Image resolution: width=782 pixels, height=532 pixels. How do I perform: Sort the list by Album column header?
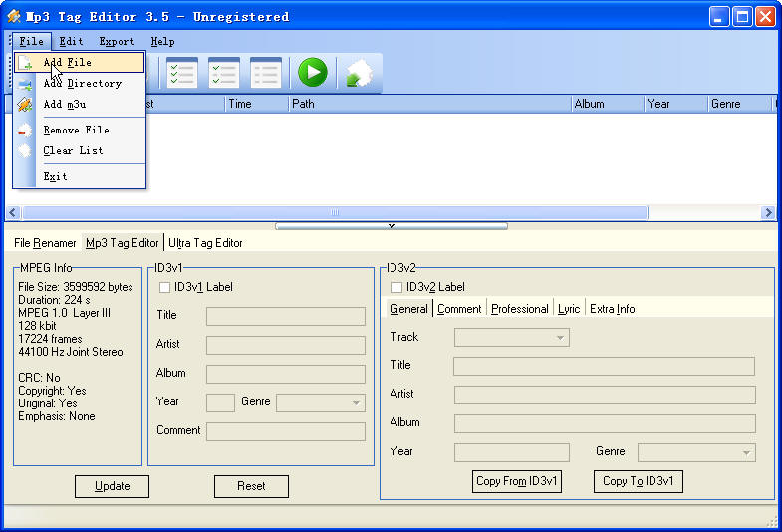(608, 104)
